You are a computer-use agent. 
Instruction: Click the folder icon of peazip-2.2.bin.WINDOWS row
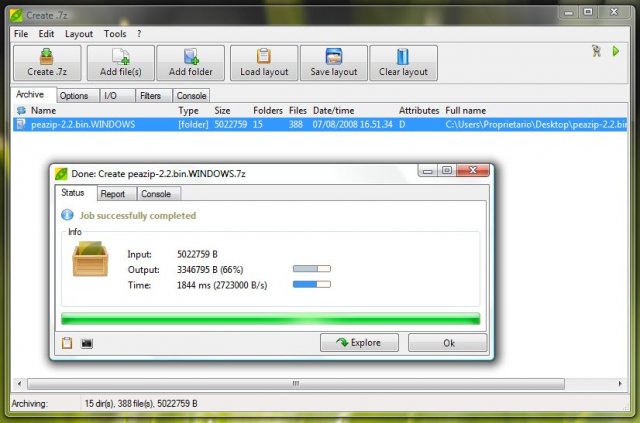tap(21, 124)
